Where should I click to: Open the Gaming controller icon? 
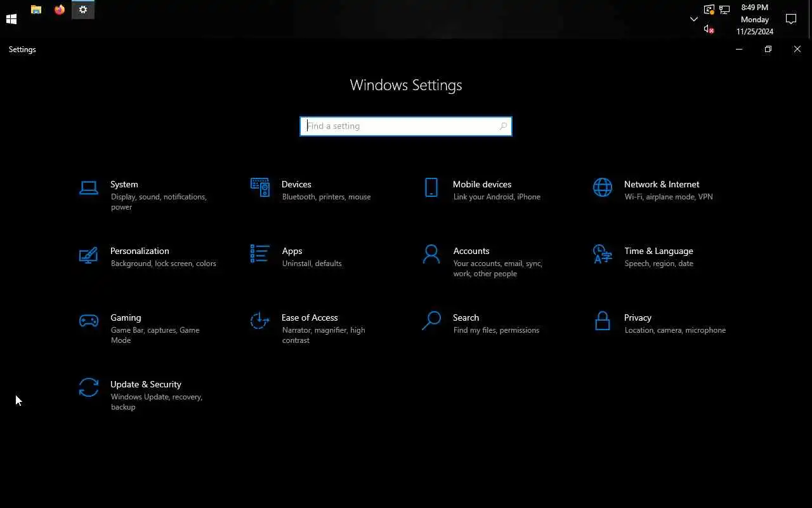pos(89,321)
